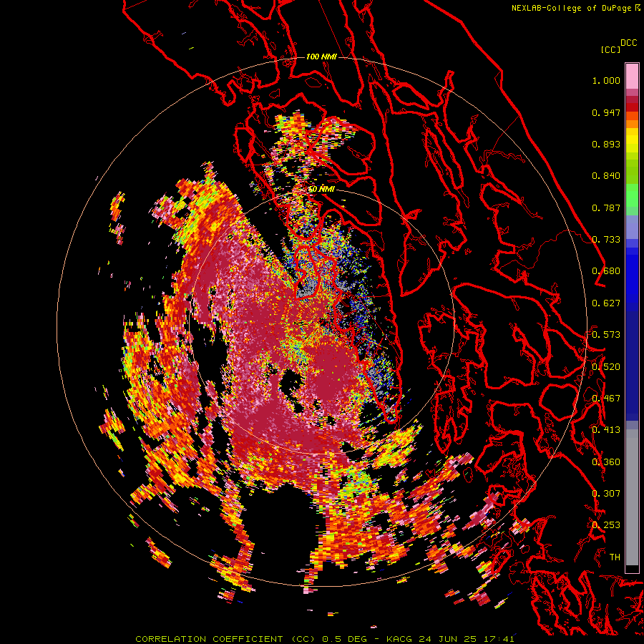Pick the light pink swatch atop the color bar
Viewport: 644px width, 644px height.
pyautogui.click(x=632, y=76)
